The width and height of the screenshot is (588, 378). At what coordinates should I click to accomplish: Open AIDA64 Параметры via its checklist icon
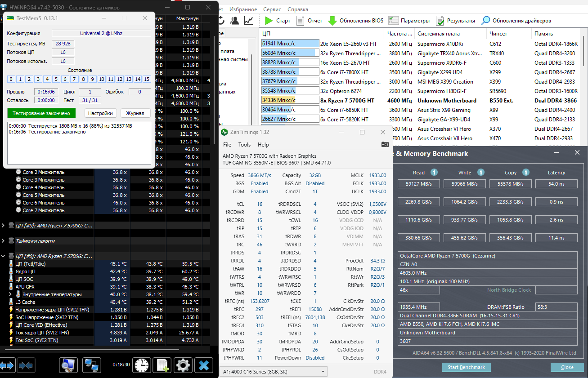(393, 21)
